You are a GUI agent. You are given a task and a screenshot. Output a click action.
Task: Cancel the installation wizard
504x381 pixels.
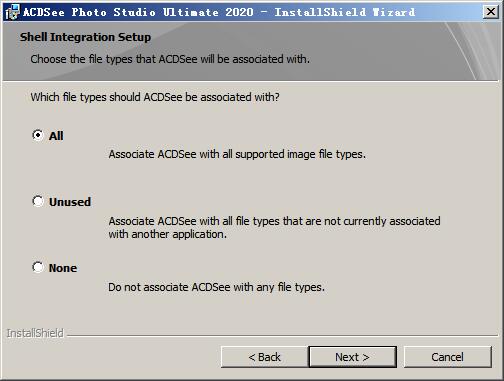(447, 357)
